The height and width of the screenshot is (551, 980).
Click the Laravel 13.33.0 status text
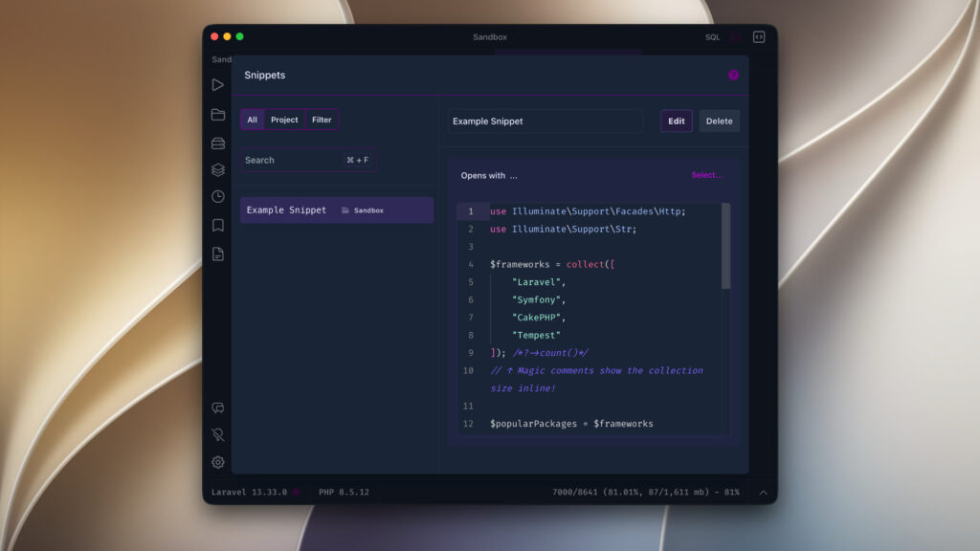[x=249, y=493]
